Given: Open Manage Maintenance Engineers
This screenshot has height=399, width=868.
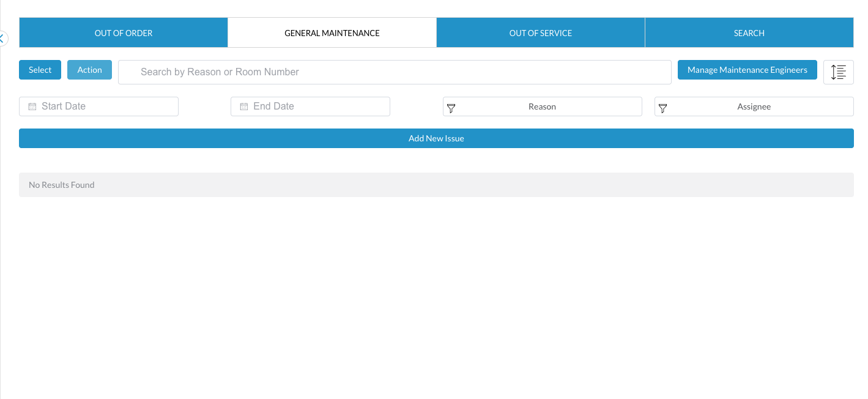Looking at the screenshot, I should tap(747, 69).
